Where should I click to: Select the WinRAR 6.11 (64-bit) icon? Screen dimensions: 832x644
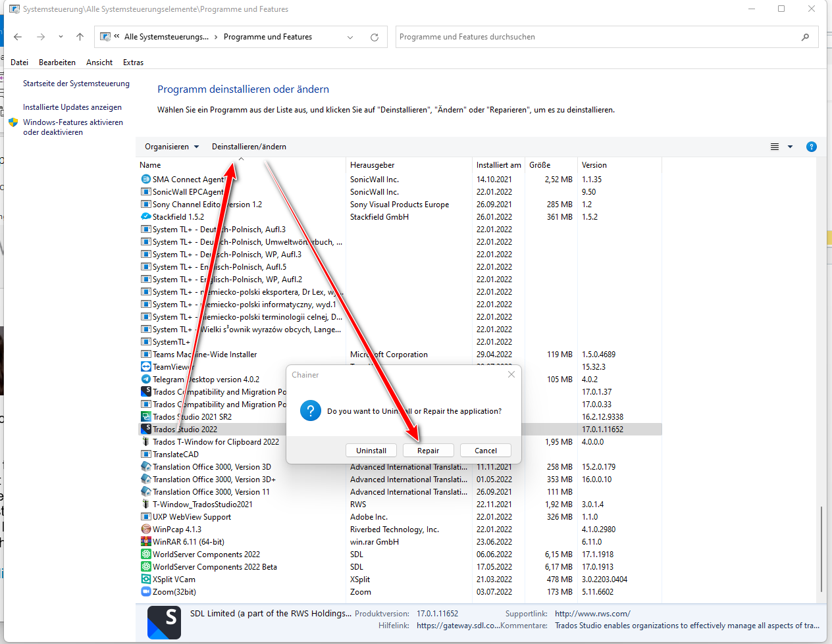tap(145, 541)
